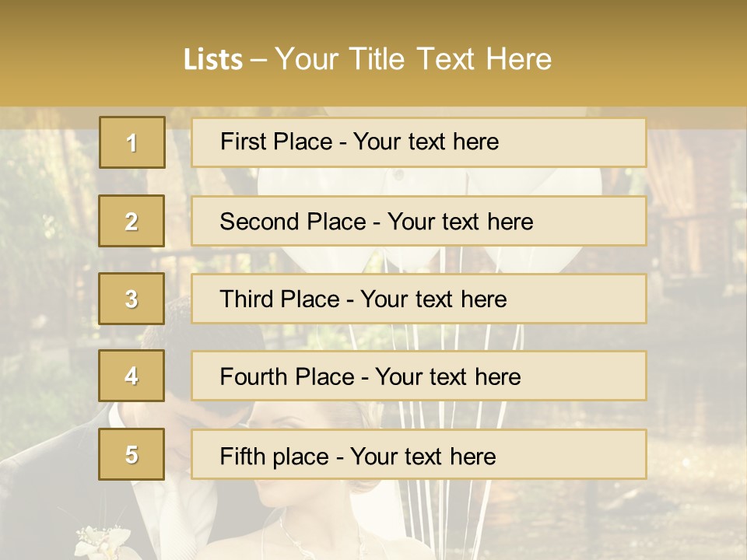The height and width of the screenshot is (560, 747).
Task: Select the "Fifth place - Your text here" bar
Action: [x=419, y=455]
